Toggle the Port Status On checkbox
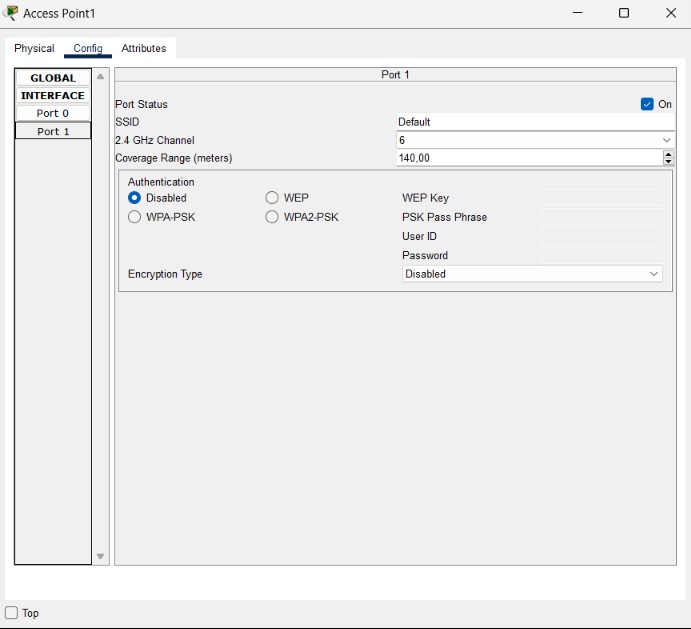The image size is (691, 629). 647,104
